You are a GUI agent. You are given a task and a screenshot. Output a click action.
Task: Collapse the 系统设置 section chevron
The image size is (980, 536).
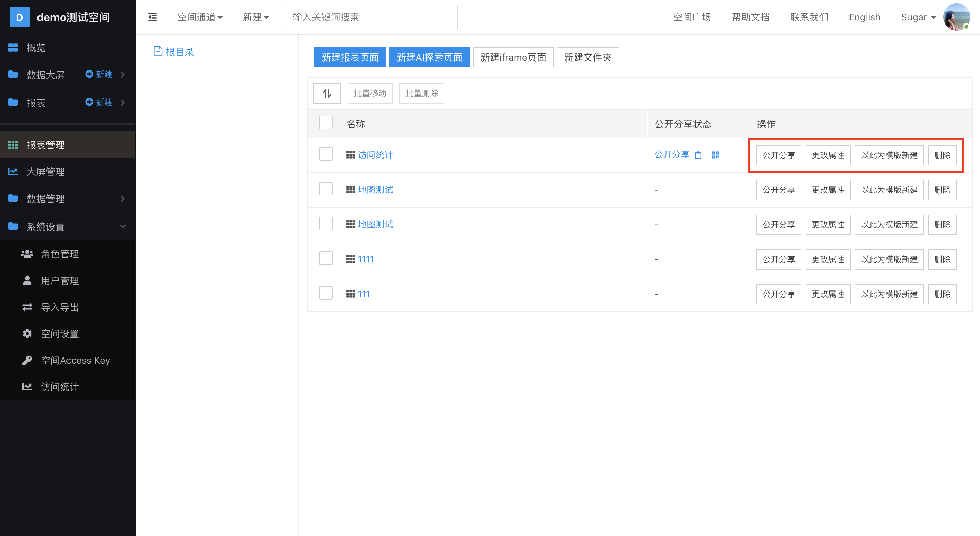coord(123,226)
